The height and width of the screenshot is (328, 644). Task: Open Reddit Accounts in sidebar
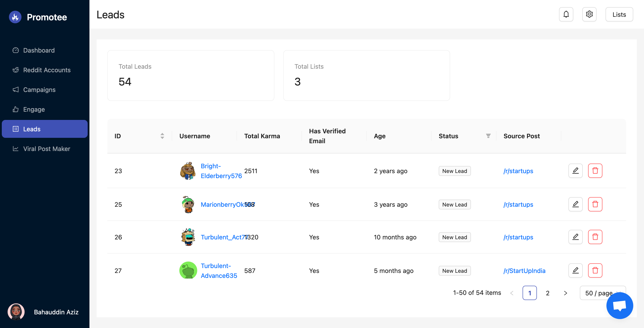pyautogui.click(x=47, y=70)
